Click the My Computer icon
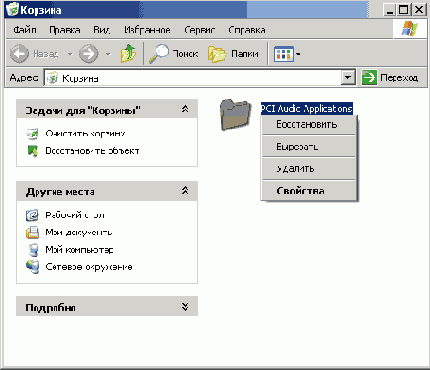This screenshot has height=370, width=430. tap(33, 249)
